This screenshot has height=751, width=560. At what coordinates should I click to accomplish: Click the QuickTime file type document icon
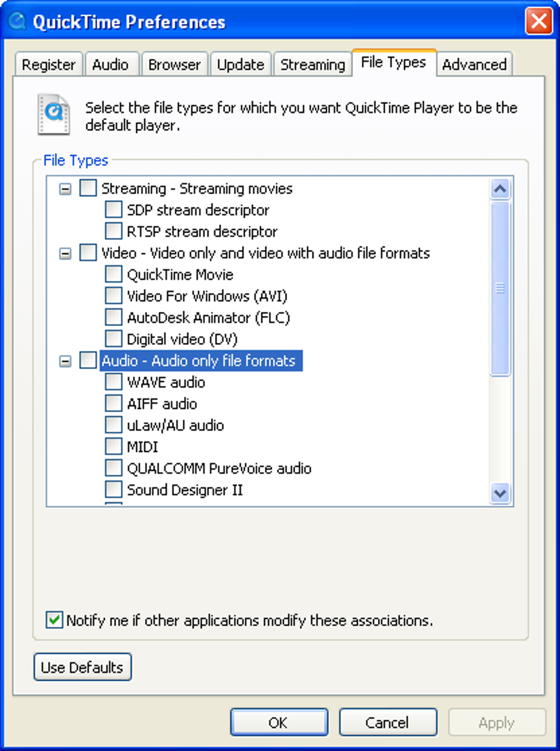pyautogui.click(x=54, y=114)
